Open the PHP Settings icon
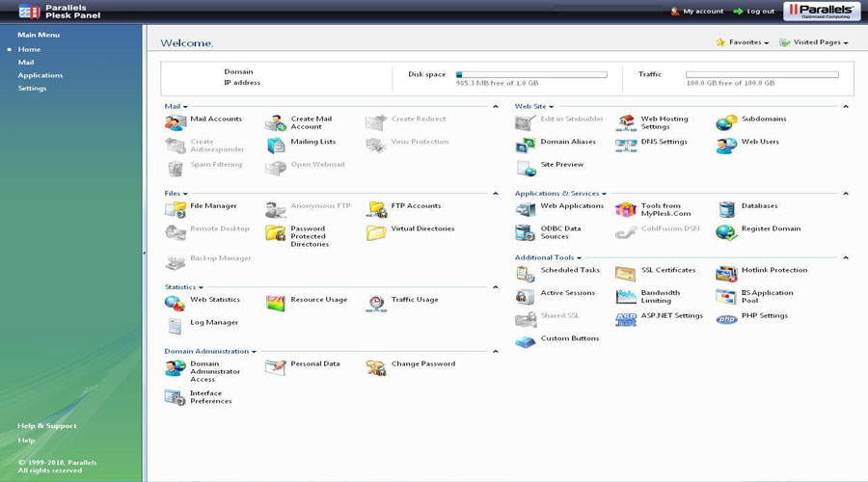 point(726,319)
